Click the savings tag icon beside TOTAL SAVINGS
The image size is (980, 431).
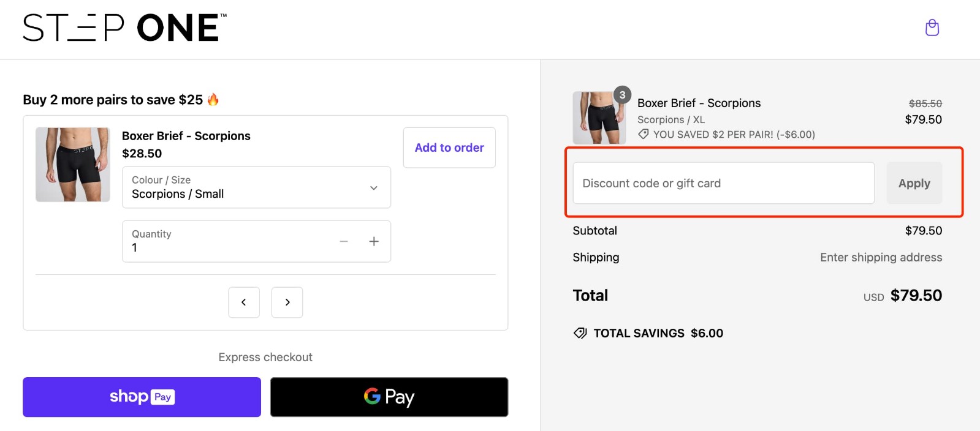click(x=580, y=333)
